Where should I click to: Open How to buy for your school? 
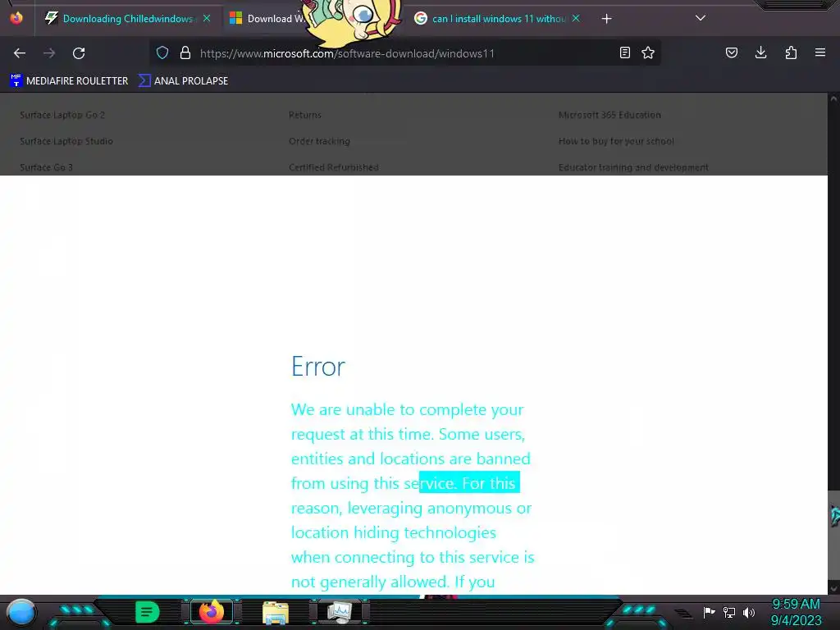tap(616, 141)
